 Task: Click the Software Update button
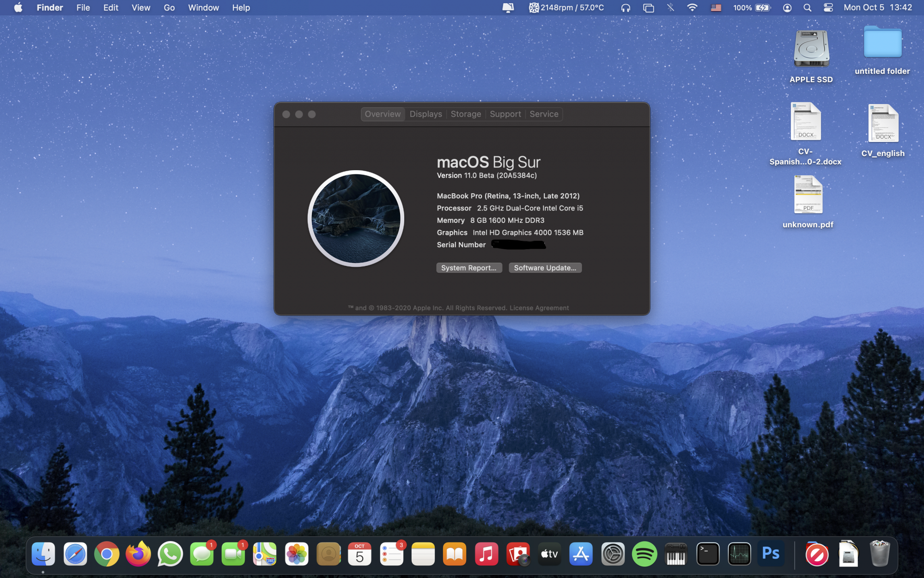[x=545, y=268]
